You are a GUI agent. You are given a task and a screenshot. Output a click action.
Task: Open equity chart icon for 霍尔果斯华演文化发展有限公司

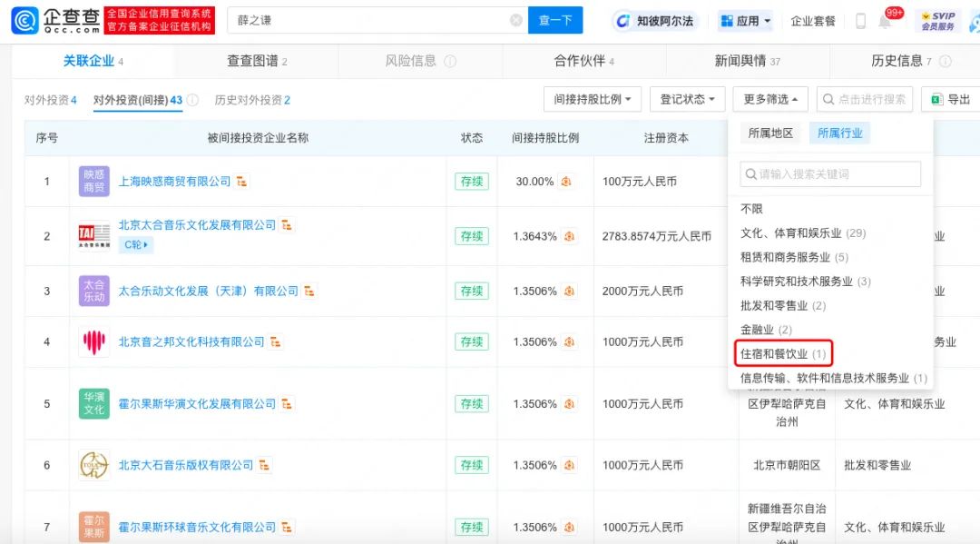pyautogui.click(x=286, y=403)
